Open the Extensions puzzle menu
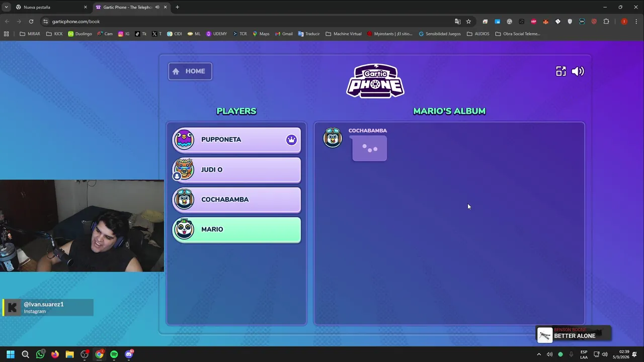 pos(606,22)
